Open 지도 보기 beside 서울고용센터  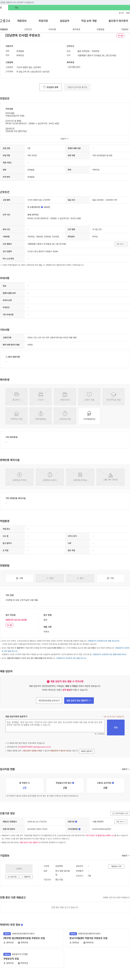pos(121,822)
